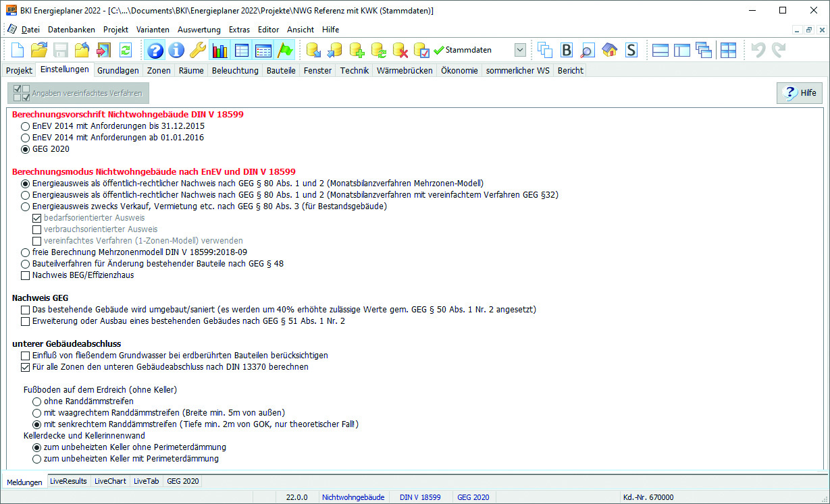Select EnEV 2014 ab 01.01.2016 radio option
The height and width of the screenshot is (504, 830).
26,138
